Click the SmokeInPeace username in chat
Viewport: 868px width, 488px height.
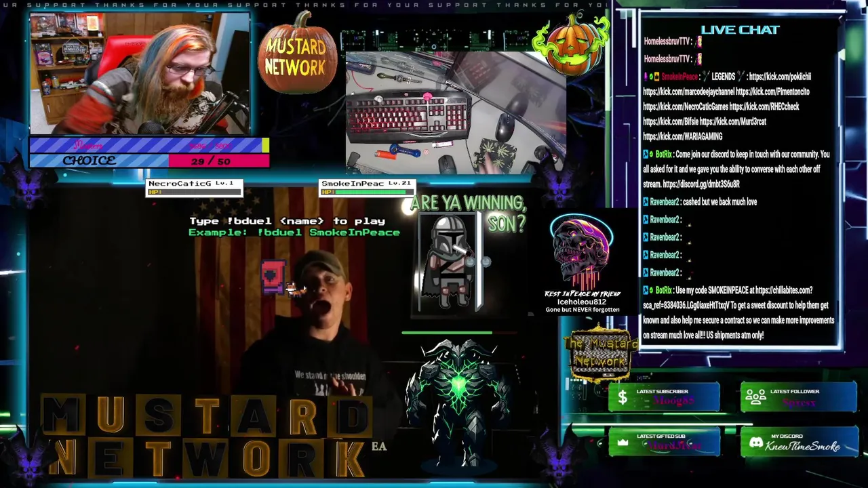[679, 77]
